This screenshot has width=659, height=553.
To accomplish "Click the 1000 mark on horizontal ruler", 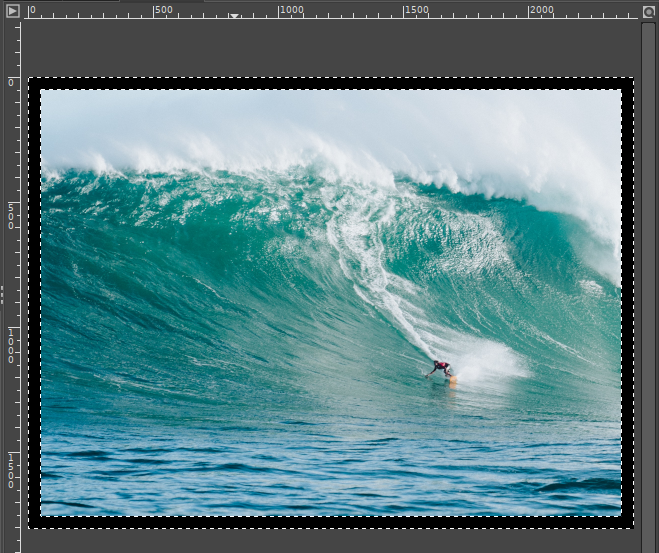I will coord(291,10).
